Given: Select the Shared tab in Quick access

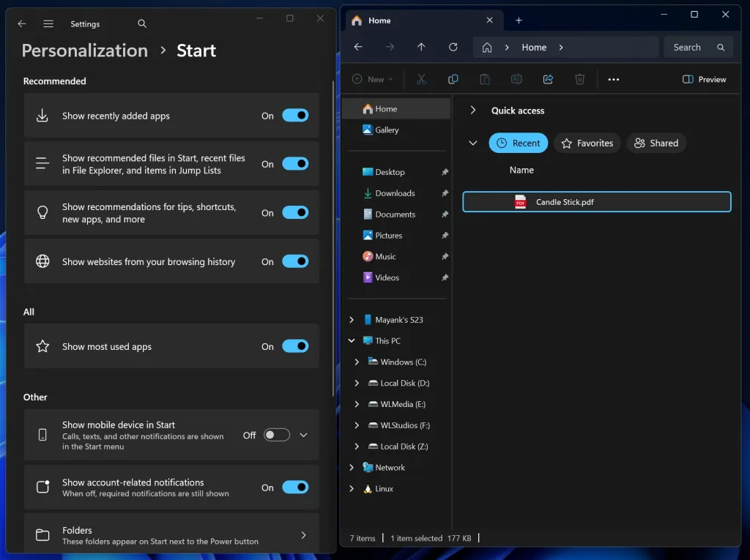Looking at the screenshot, I should pyautogui.click(x=656, y=143).
